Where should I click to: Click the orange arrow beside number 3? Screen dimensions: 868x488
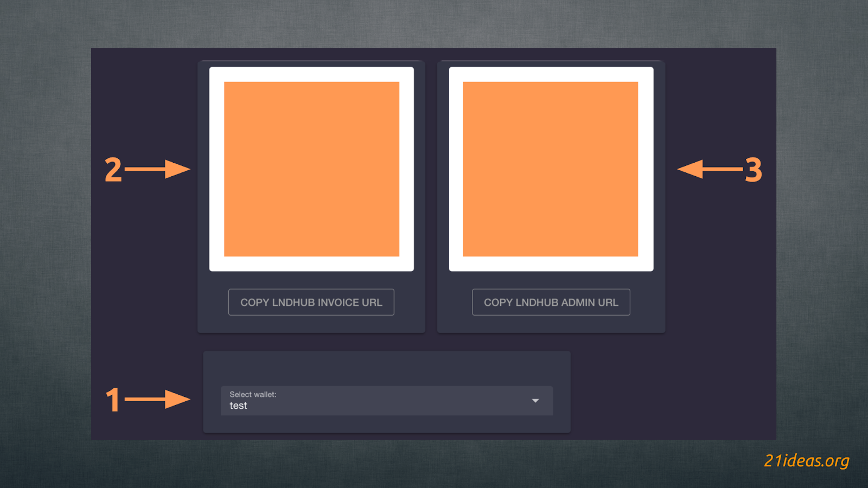710,169
